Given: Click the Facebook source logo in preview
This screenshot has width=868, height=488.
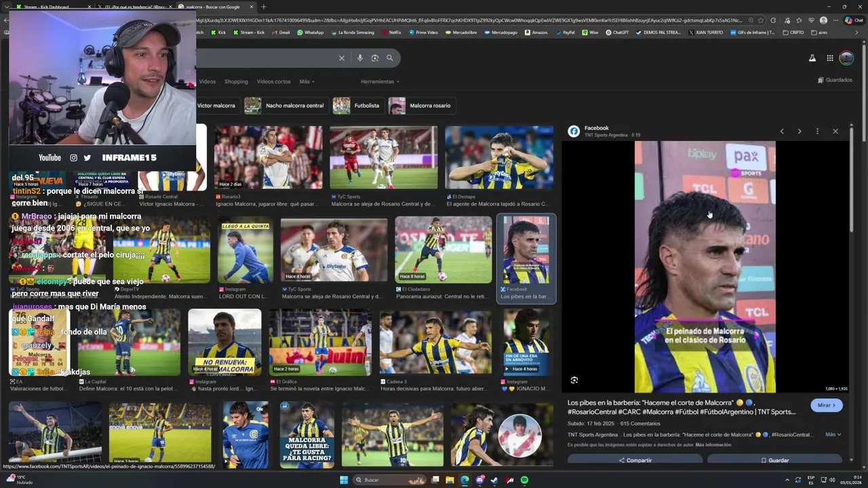Looking at the screenshot, I should [x=574, y=131].
